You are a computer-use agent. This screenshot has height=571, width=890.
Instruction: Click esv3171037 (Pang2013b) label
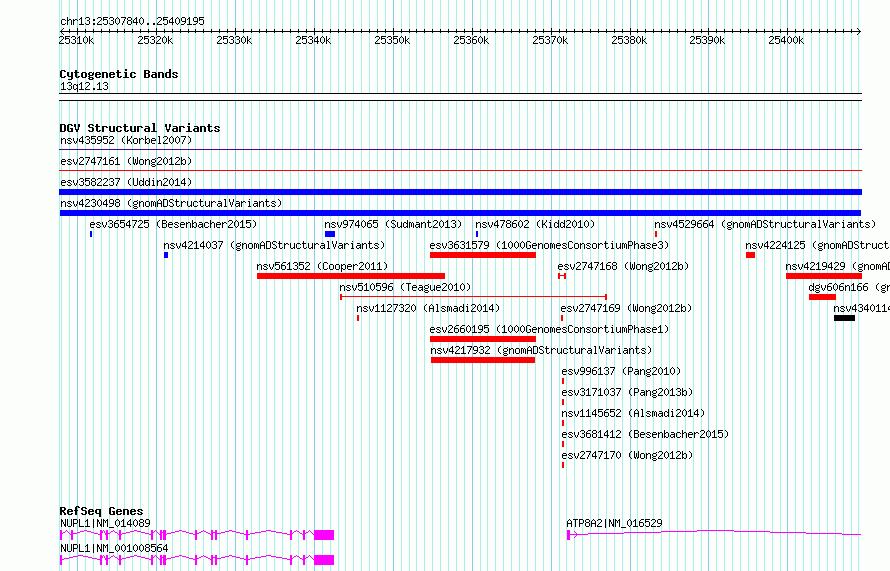[x=627, y=392]
